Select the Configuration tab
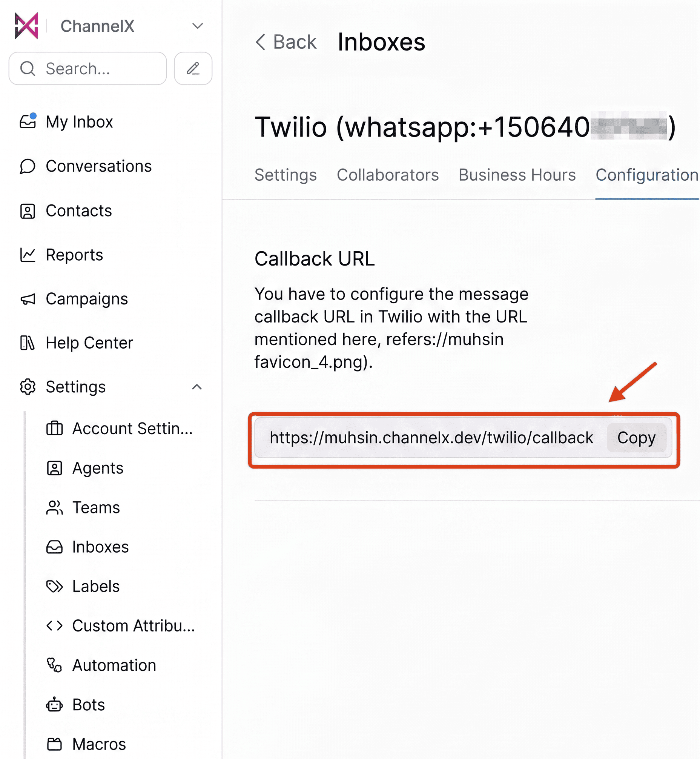This screenshot has width=700, height=759. [x=647, y=175]
